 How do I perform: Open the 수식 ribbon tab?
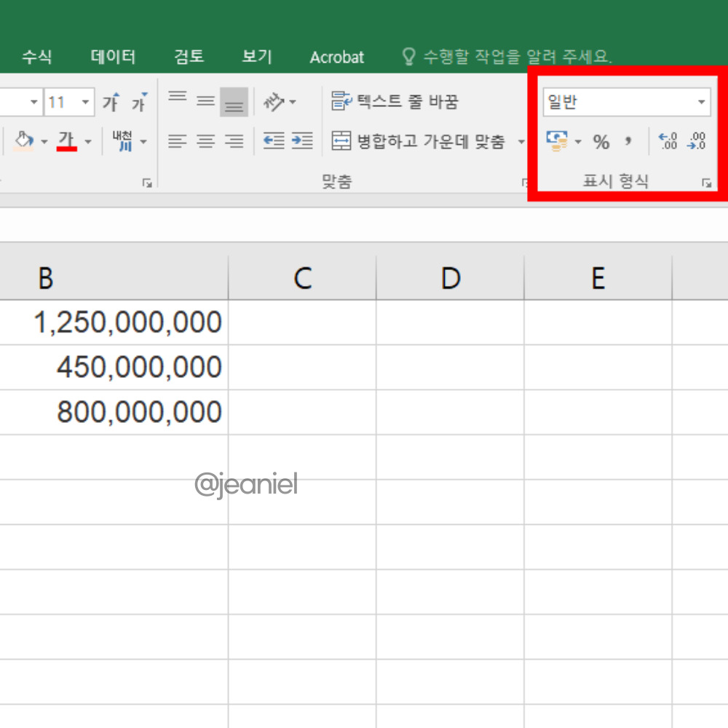tap(37, 57)
